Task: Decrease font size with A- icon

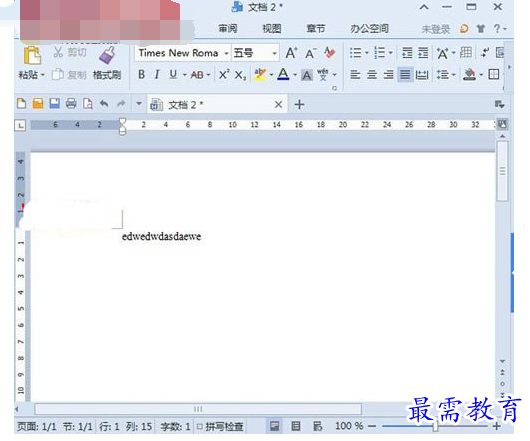Action: coord(310,53)
